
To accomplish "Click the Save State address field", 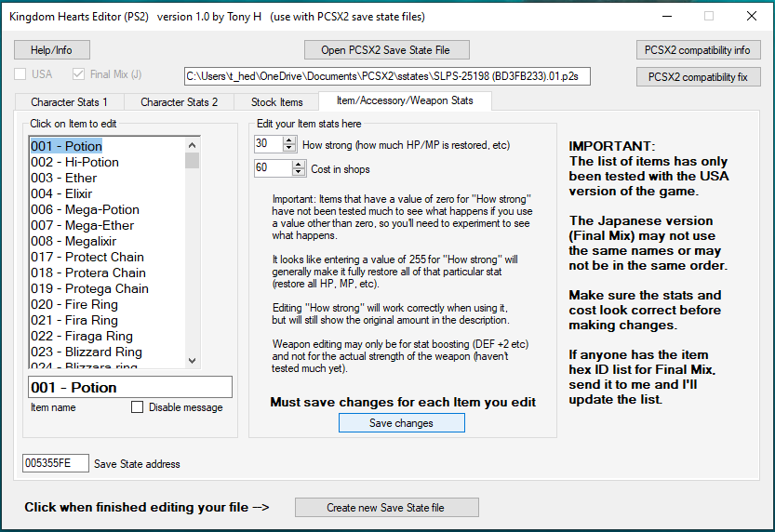I will pyautogui.click(x=55, y=463).
